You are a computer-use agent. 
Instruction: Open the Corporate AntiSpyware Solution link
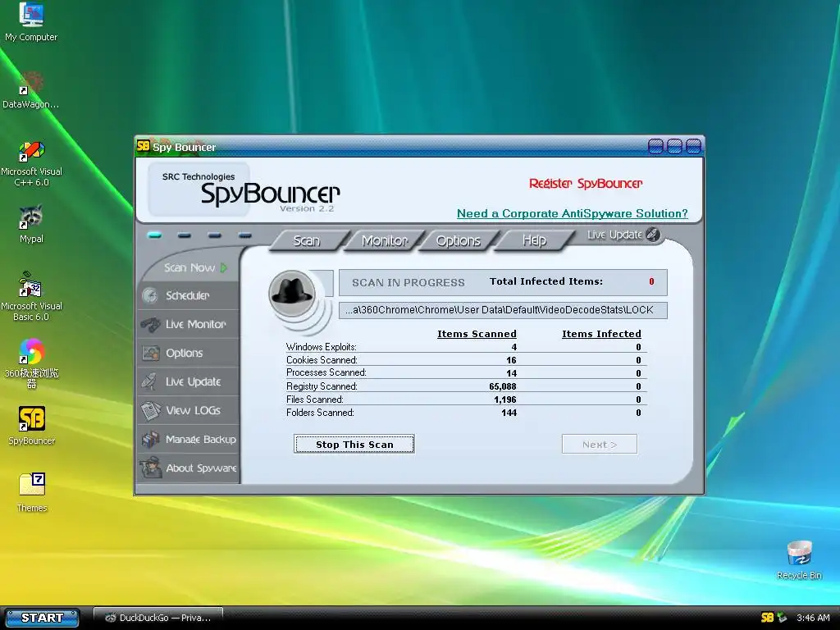[572, 213]
